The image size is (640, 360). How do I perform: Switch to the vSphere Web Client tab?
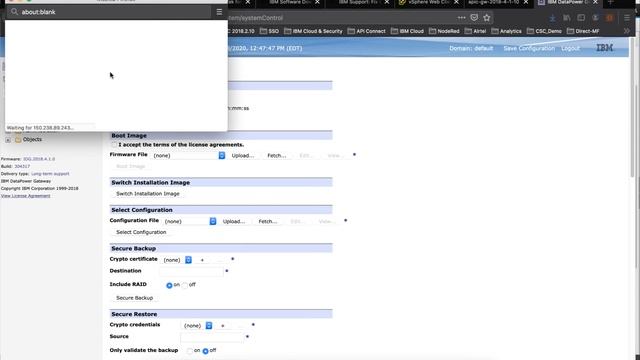[x=429, y=2]
